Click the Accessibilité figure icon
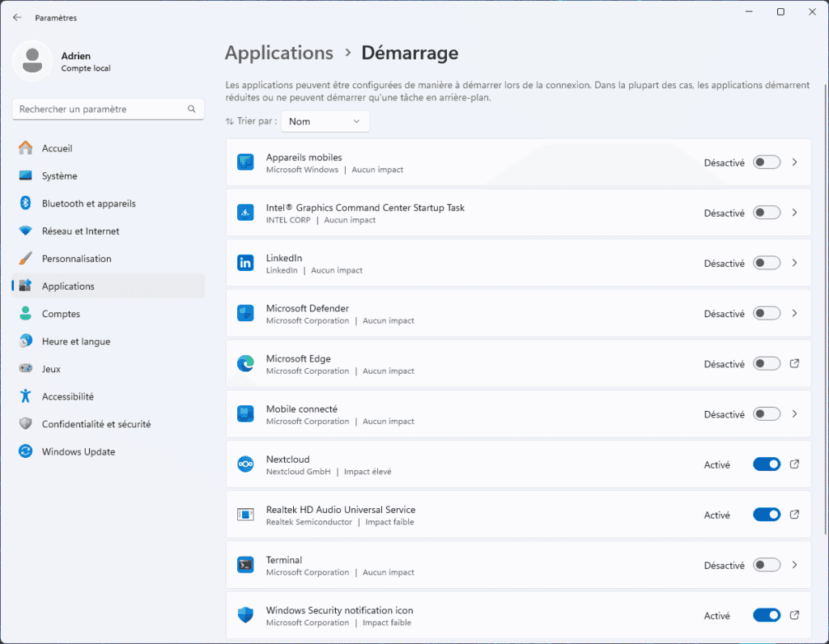This screenshot has height=644, width=829. (25, 396)
